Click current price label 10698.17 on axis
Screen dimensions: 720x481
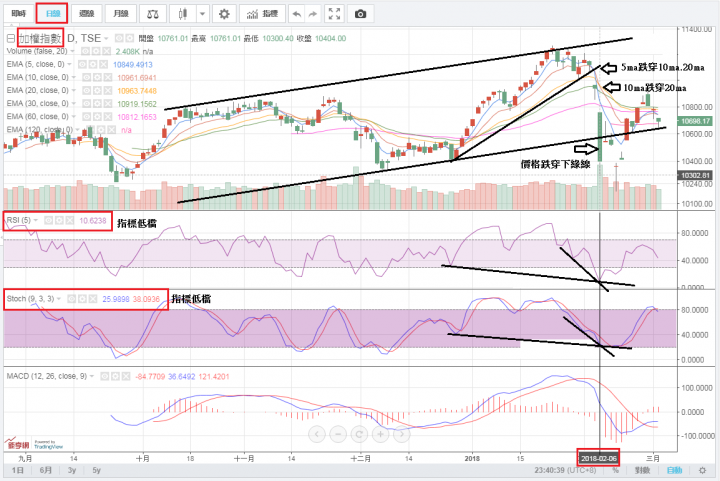[x=695, y=121]
